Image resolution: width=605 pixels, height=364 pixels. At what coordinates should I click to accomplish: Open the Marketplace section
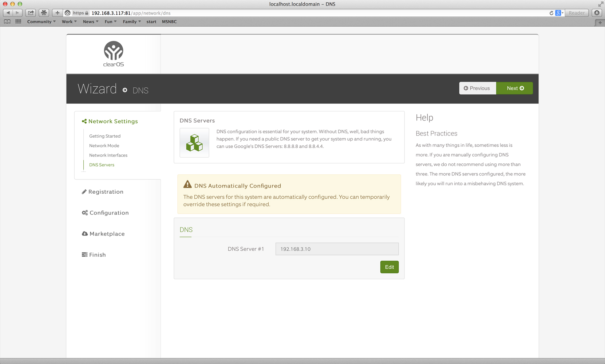103,234
